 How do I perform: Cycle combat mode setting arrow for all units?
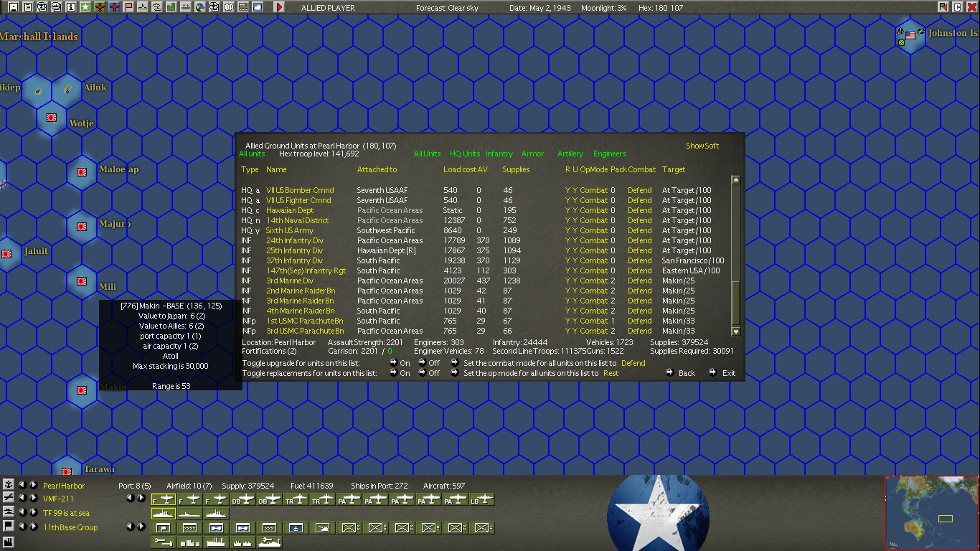[455, 363]
